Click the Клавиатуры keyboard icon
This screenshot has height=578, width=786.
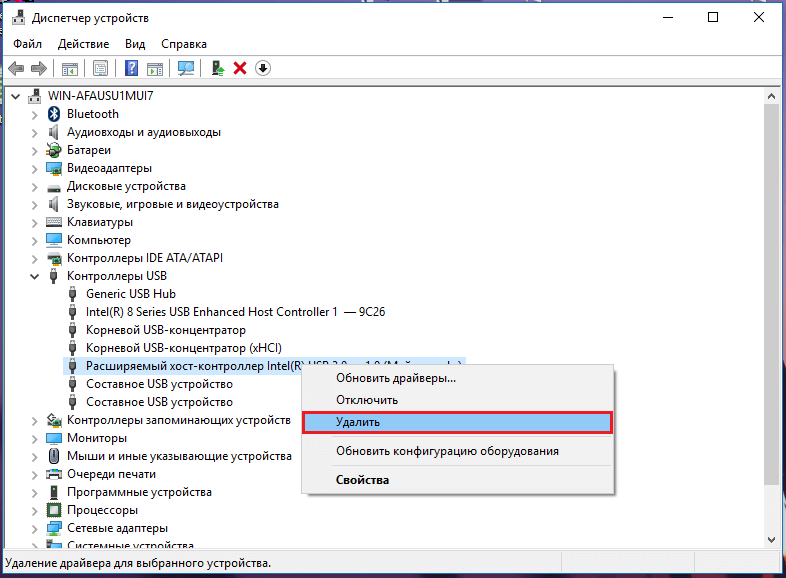[54, 222]
